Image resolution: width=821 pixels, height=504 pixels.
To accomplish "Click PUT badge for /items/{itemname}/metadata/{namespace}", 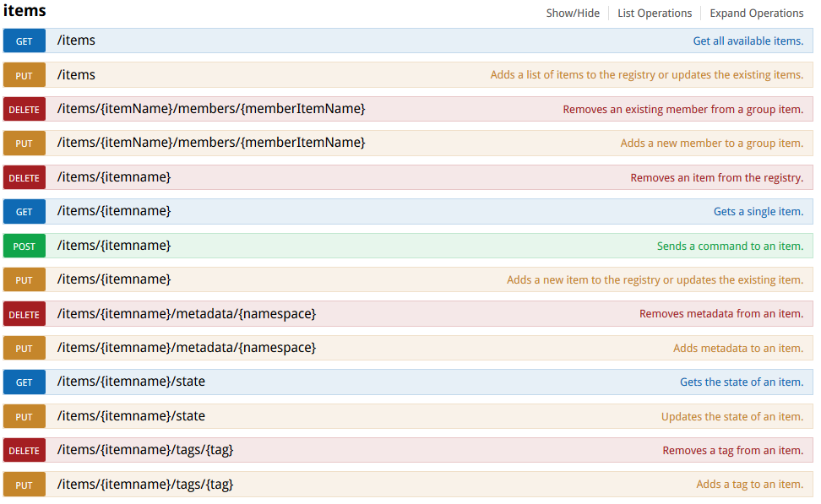I will pyautogui.click(x=24, y=349).
